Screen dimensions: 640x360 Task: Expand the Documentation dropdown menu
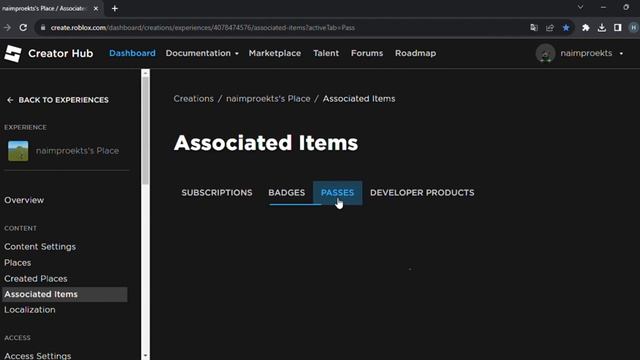tap(202, 53)
